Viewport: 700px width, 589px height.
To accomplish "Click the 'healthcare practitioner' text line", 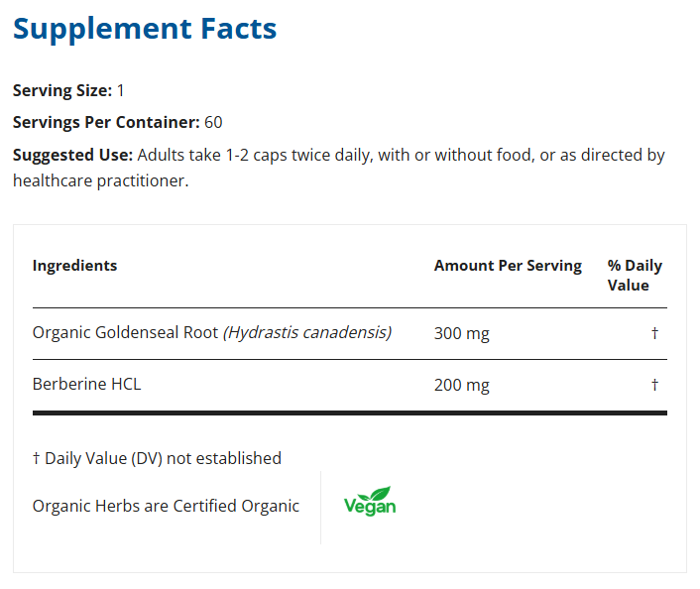I will (100, 180).
